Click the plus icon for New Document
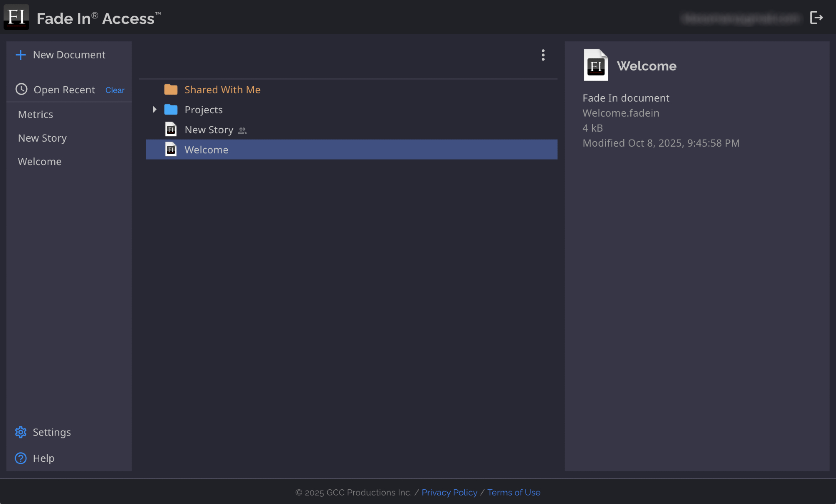Viewport: 836px width, 504px height. (x=20, y=55)
